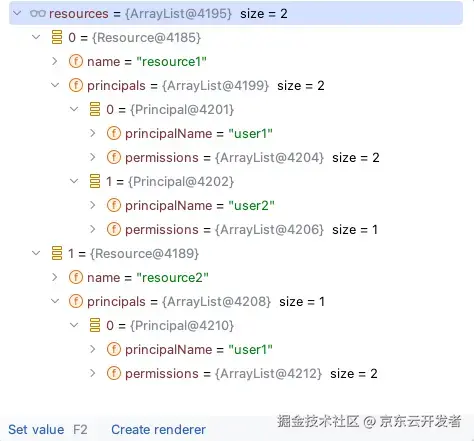474x441 pixels.
Task: Collapse the Principal@4202 element
Action: coord(74,181)
